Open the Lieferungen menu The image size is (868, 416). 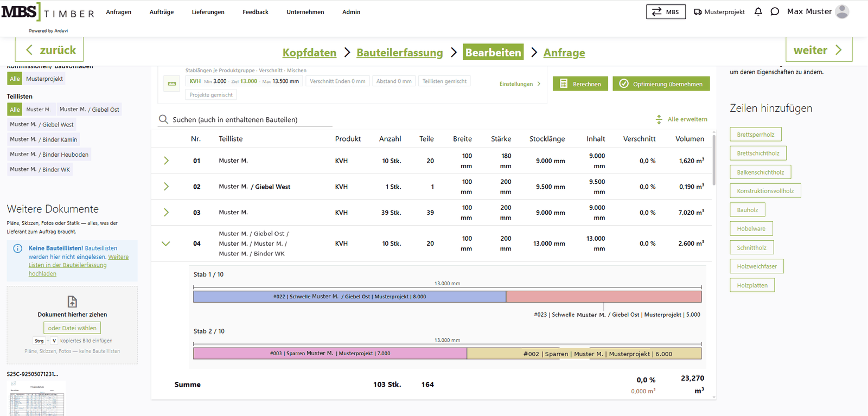click(x=208, y=12)
